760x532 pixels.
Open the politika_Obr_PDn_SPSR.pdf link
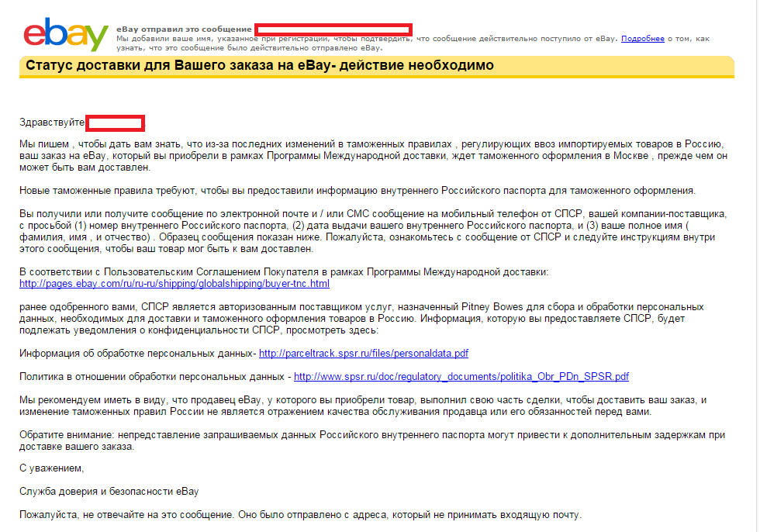(x=461, y=377)
